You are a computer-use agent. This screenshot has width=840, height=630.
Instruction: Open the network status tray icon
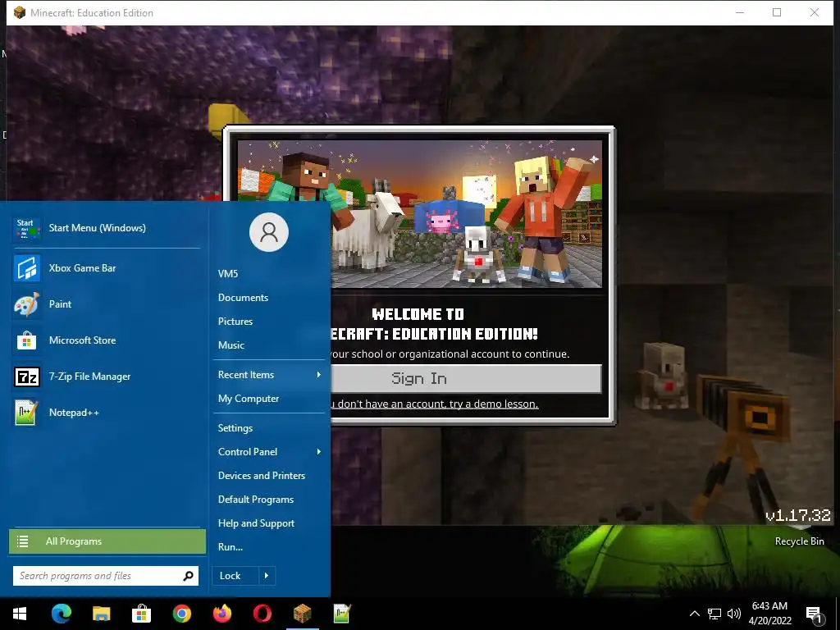pos(714,614)
